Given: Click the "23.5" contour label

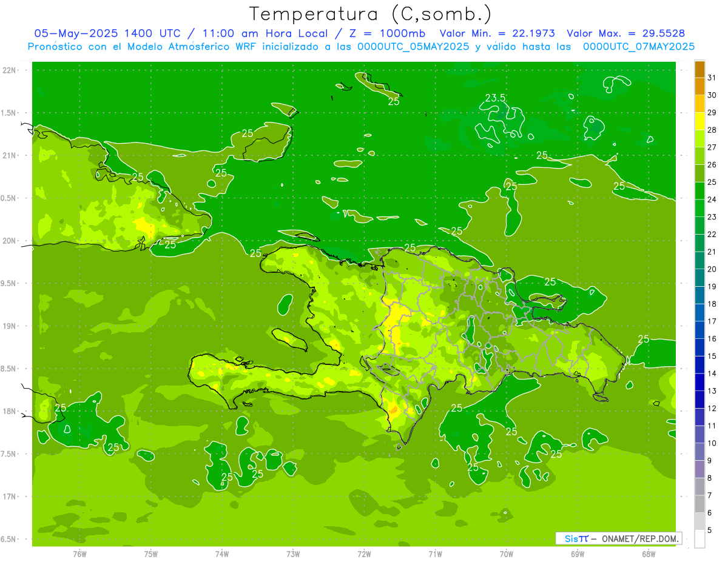Looking at the screenshot, I should (495, 98).
